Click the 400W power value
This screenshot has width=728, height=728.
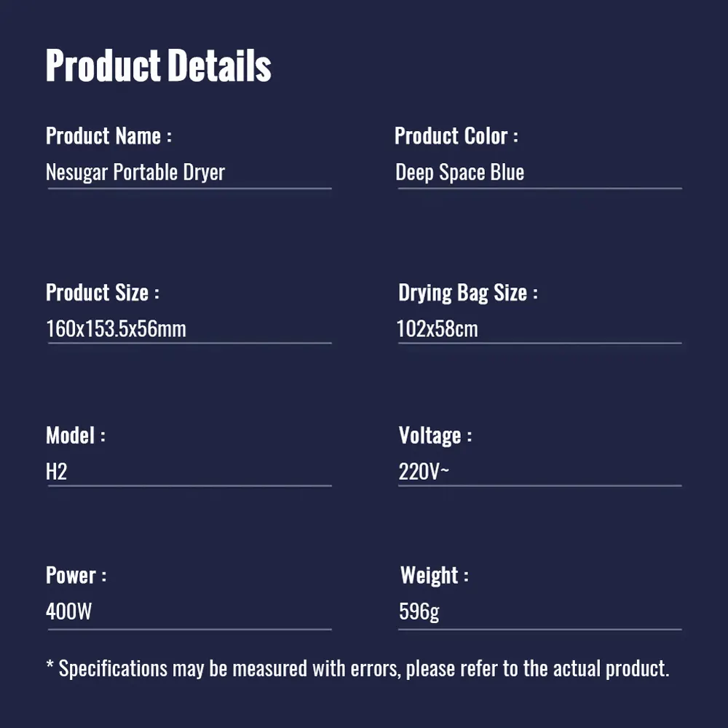click(x=68, y=612)
